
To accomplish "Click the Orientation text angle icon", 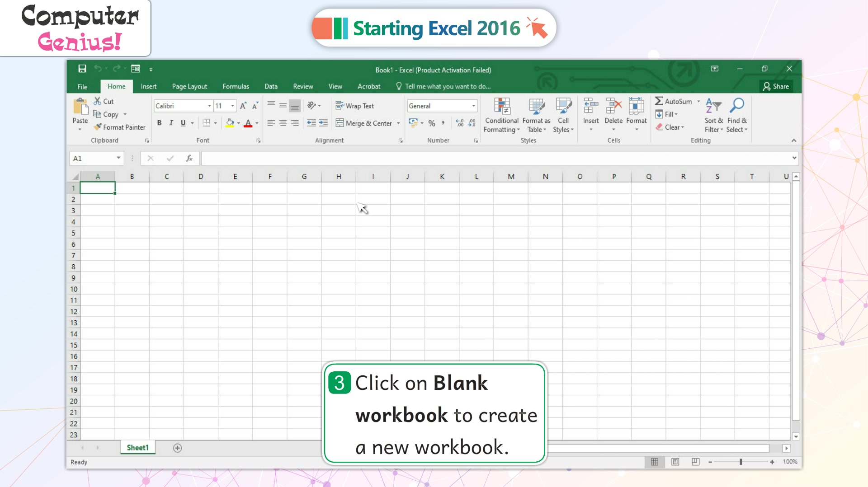I will [311, 106].
